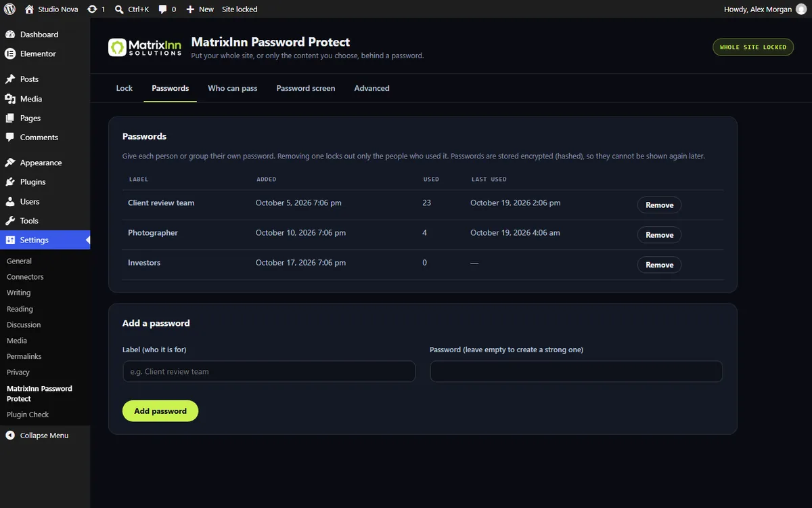Open MatrixInn Password Protect submenu item
This screenshot has width=812, height=508.
39,394
